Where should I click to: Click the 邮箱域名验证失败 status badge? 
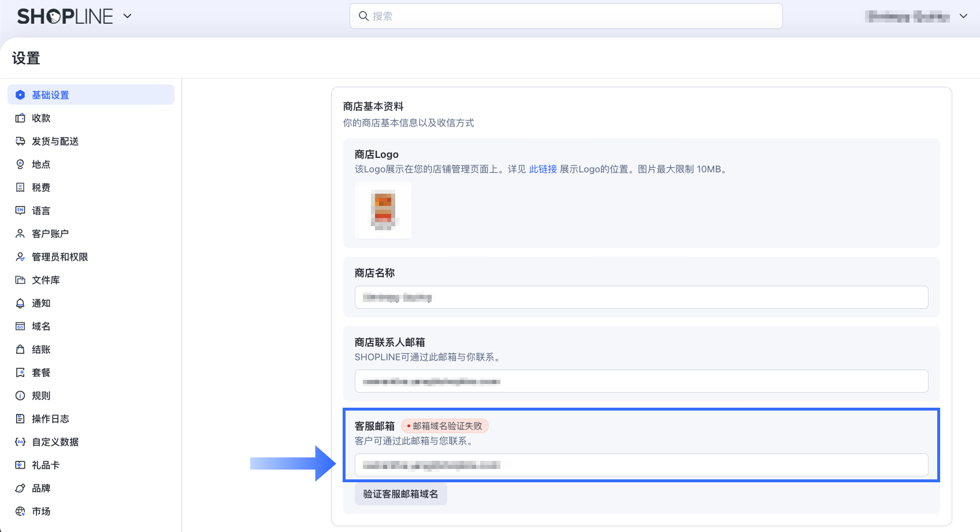pyautogui.click(x=445, y=426)
